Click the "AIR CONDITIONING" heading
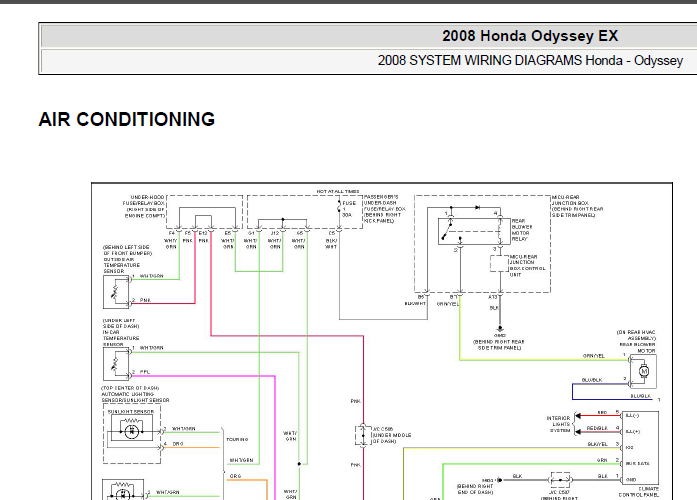 127,120
